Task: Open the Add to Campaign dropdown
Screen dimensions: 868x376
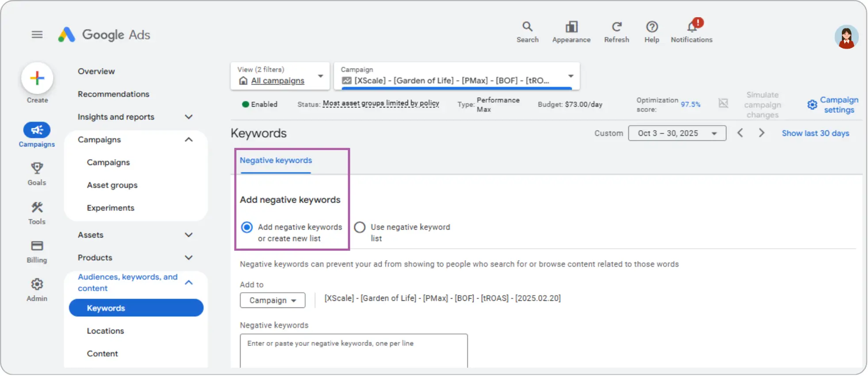Action: (x=272, y=300)
